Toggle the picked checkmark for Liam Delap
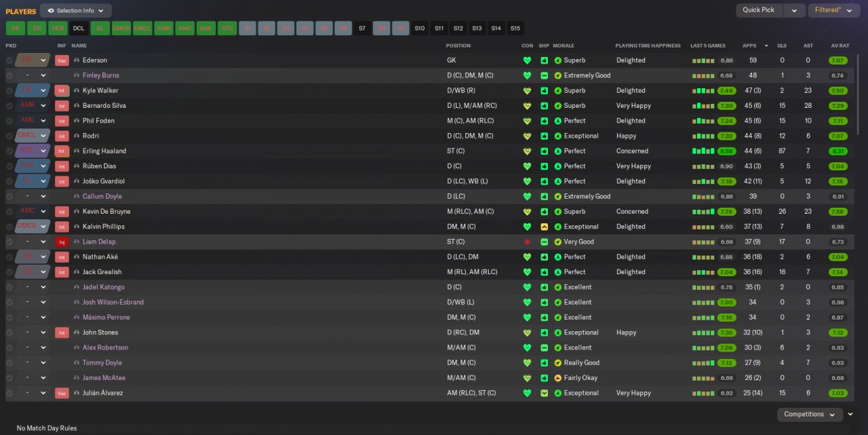The width and height of the screenshot is (868, 435). point(9,242)
